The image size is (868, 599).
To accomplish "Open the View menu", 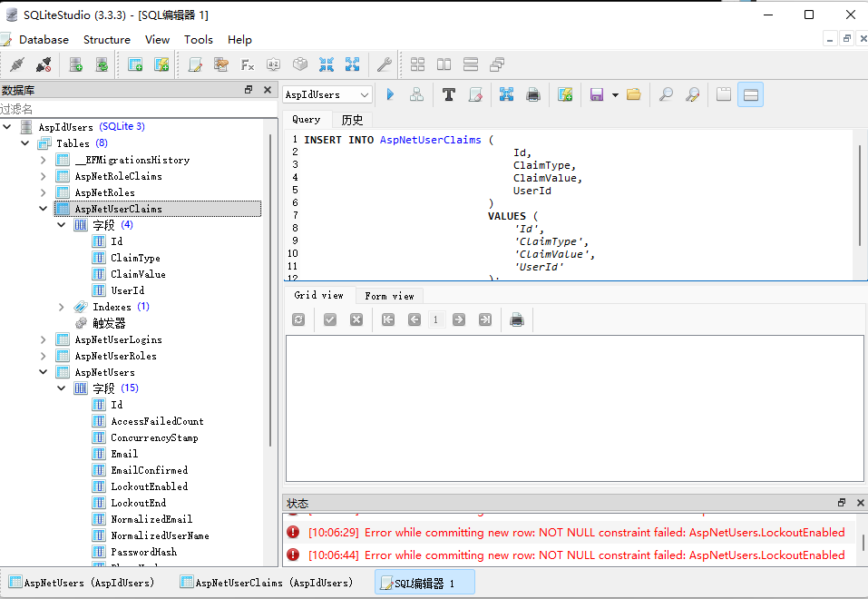I will (157, 40).
